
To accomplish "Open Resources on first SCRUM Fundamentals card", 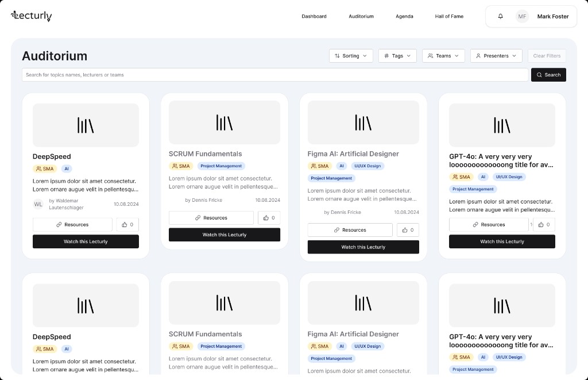I will [x=211, y=218].
